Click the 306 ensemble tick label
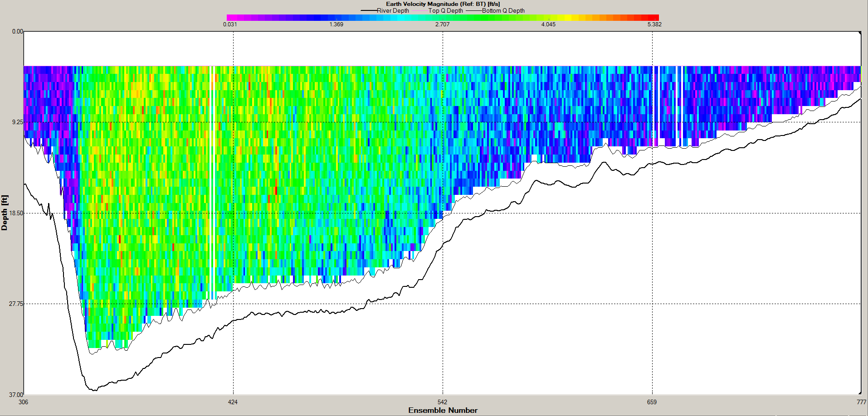Viewport: 868px width, 416px height. click(x=23, y=402)
